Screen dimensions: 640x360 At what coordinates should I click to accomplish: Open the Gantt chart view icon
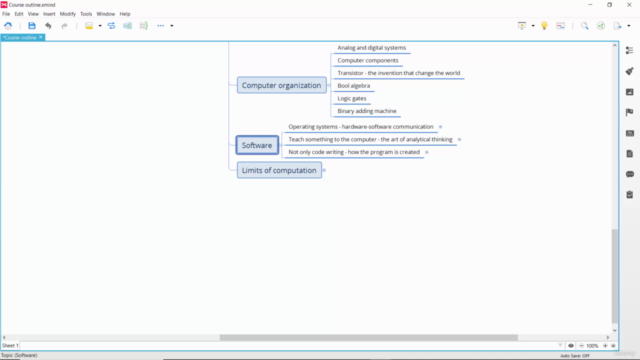(x=561, y=26)
